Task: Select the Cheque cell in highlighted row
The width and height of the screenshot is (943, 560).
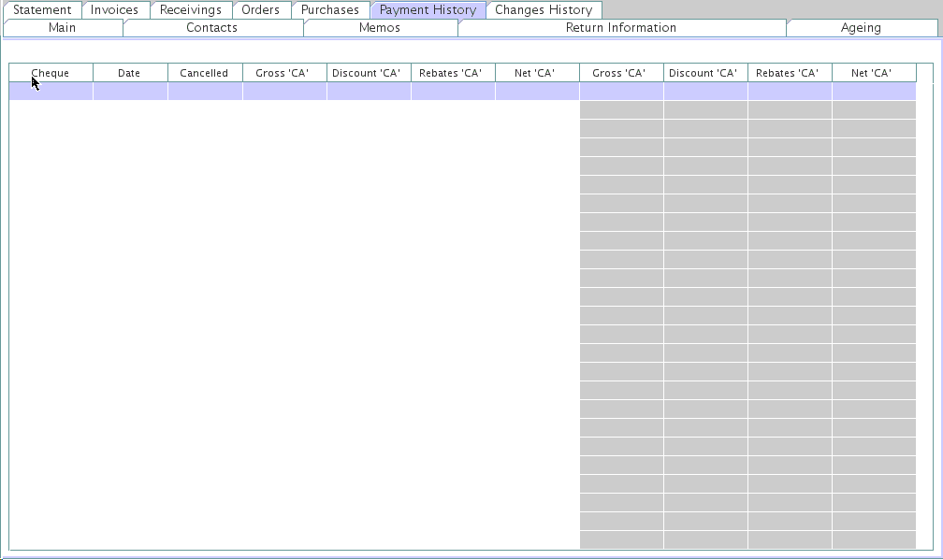Action: pyautogui.click(x=51, y=91)
